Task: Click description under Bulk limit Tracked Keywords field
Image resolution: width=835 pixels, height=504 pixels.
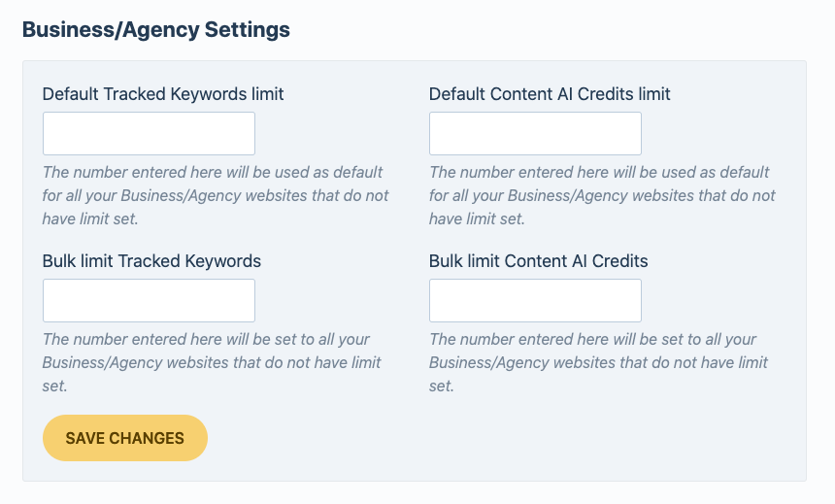Action: click(212, 362)
